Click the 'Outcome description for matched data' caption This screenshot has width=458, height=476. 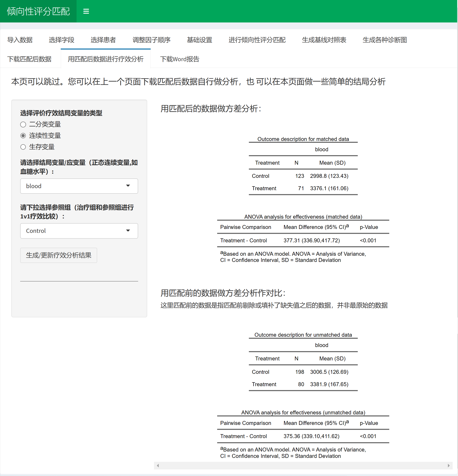coord(303,139)
